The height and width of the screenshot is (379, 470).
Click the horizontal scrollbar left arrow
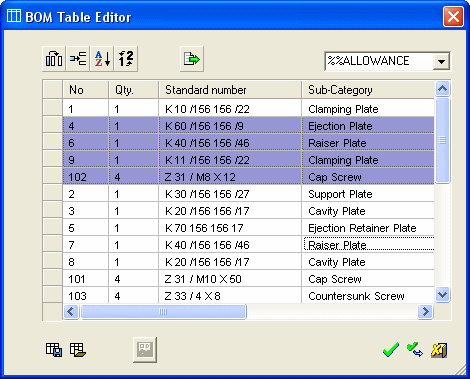[x=71, y=312]
